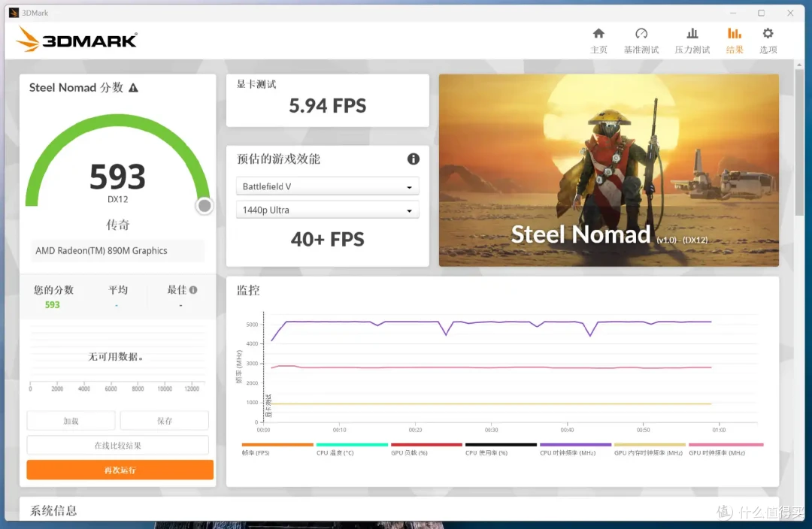Click the 3DMark logo in header
This screenshot has width=812, height=529.
click(x=77, y=39)
